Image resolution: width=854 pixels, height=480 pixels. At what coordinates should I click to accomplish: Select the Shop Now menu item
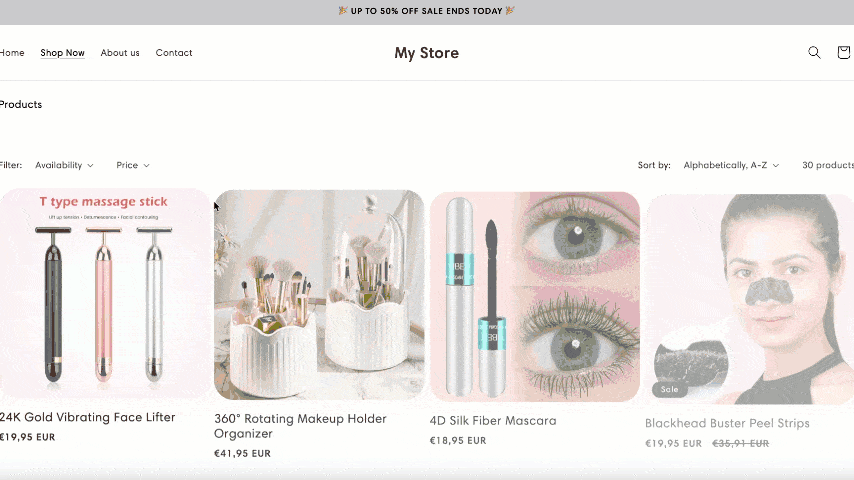pyautogui.click(x=62, y=53)
